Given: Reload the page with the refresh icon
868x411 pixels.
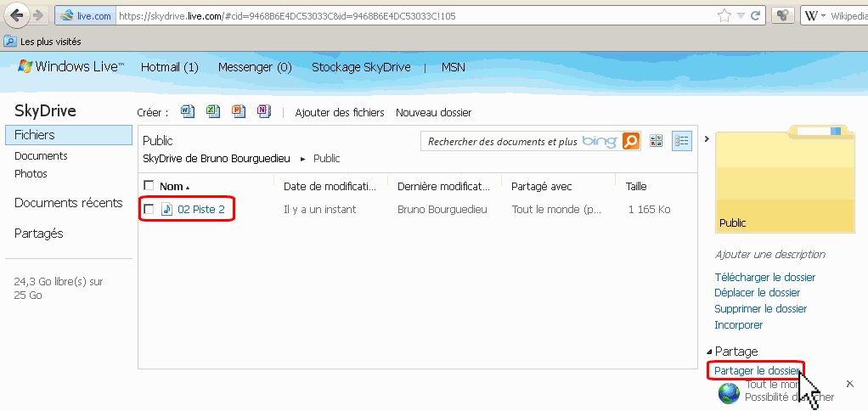Looking at the screenshot, I should [754, 16].
